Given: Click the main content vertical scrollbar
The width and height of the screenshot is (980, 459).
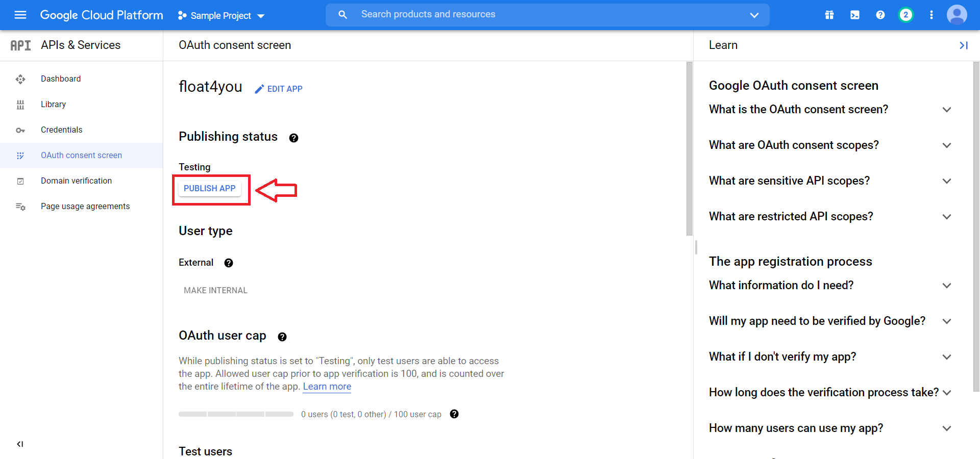Looking at the screenshot, I should (690, 148).
